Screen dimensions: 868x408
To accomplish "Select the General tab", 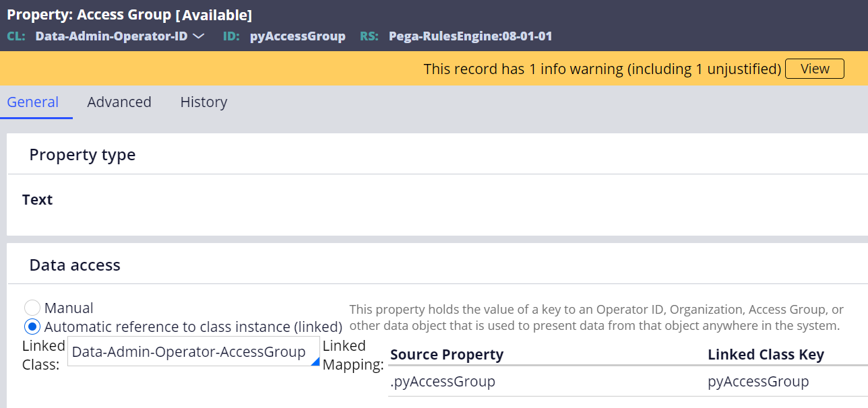I will click(x=32, y=102).
